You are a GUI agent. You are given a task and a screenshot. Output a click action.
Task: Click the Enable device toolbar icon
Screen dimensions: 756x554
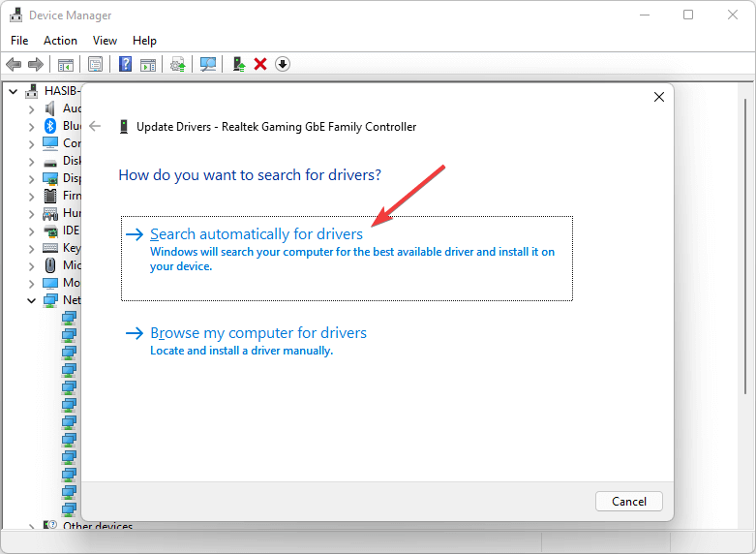[x=239, y=64]
